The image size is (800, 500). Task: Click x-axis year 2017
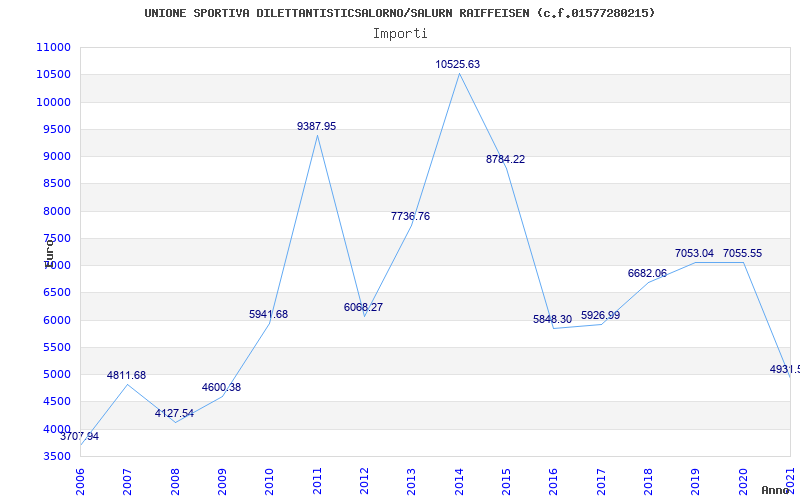[601, 482]
